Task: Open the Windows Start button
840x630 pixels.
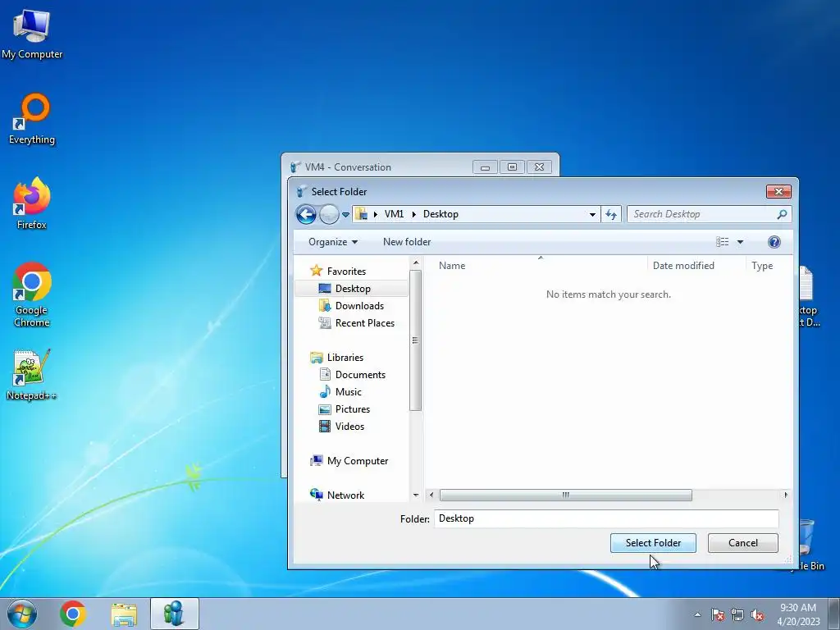Action: 22,614
